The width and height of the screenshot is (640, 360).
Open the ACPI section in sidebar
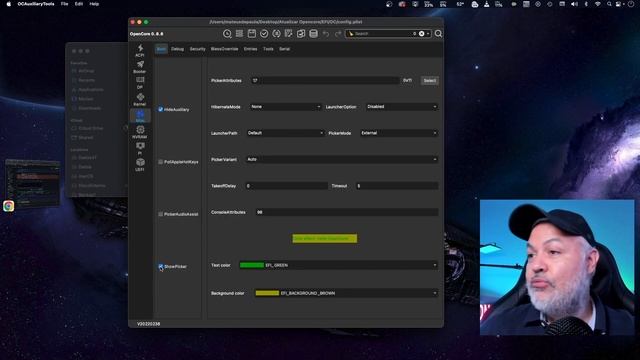click(x=140, y=51)
